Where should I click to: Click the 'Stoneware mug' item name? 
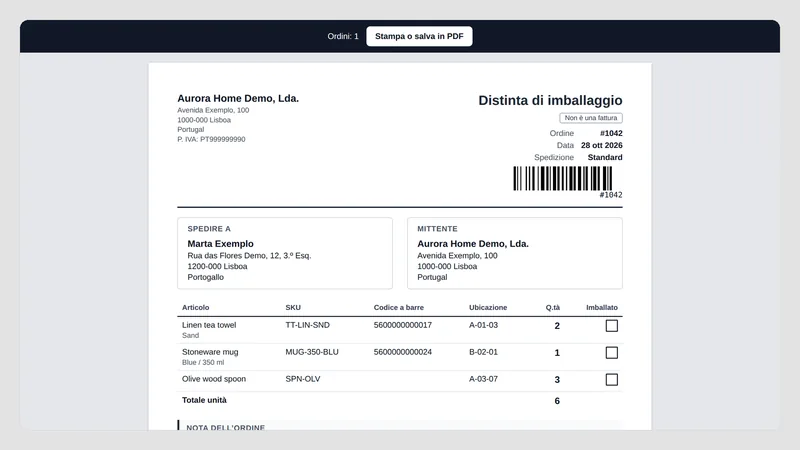click(210, 352)
